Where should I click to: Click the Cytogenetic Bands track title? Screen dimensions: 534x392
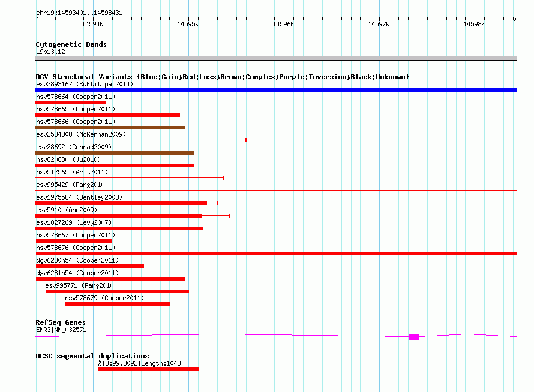(x=71, y=44)
